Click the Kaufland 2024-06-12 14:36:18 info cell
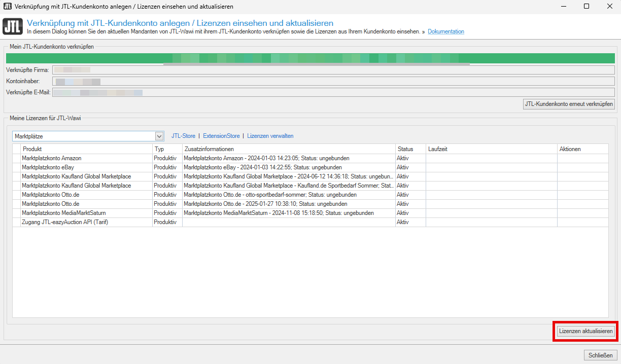Screen dimensions: 621x364 tap(289, 176)
